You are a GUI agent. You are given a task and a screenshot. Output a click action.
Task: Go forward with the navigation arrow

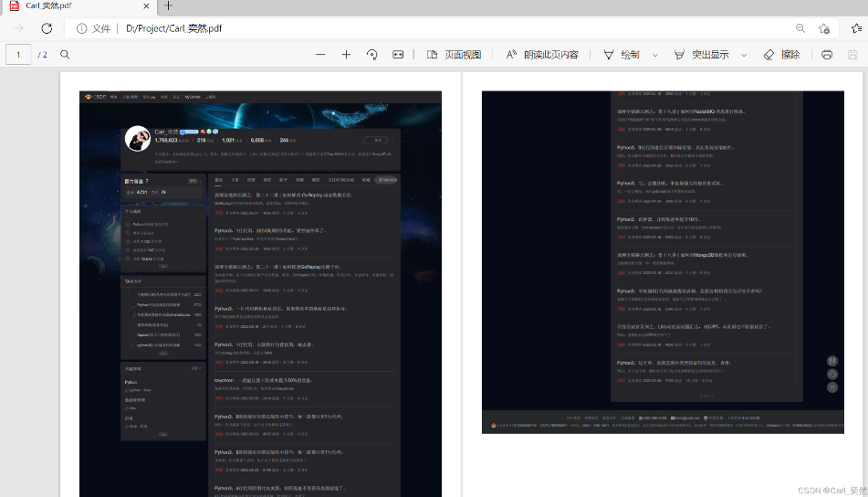point(18,28)
